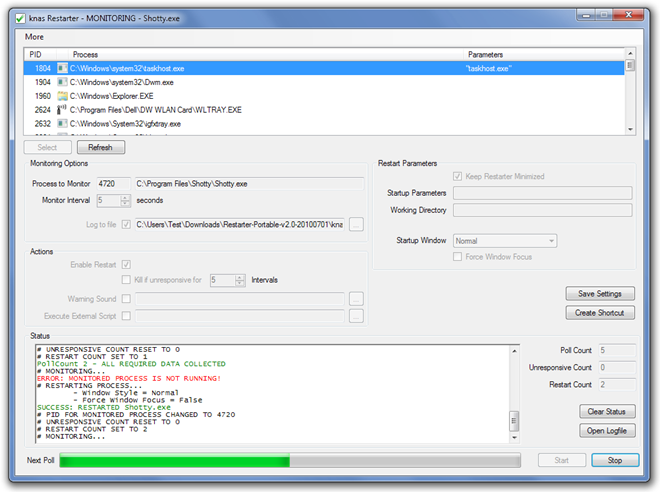
Task: Open the Startup Window dropdown
Action: 505,241
